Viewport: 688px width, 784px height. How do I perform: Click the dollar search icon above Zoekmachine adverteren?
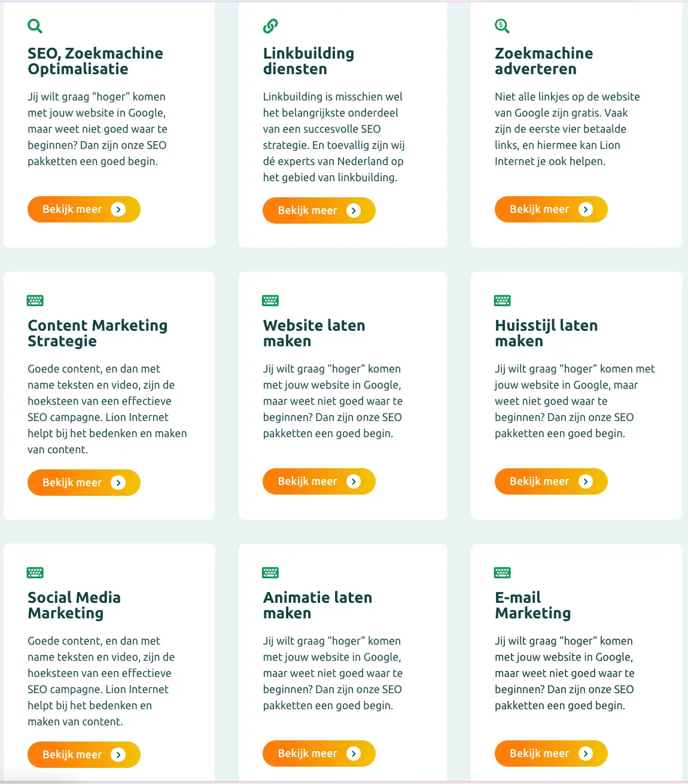click(502, 26)
